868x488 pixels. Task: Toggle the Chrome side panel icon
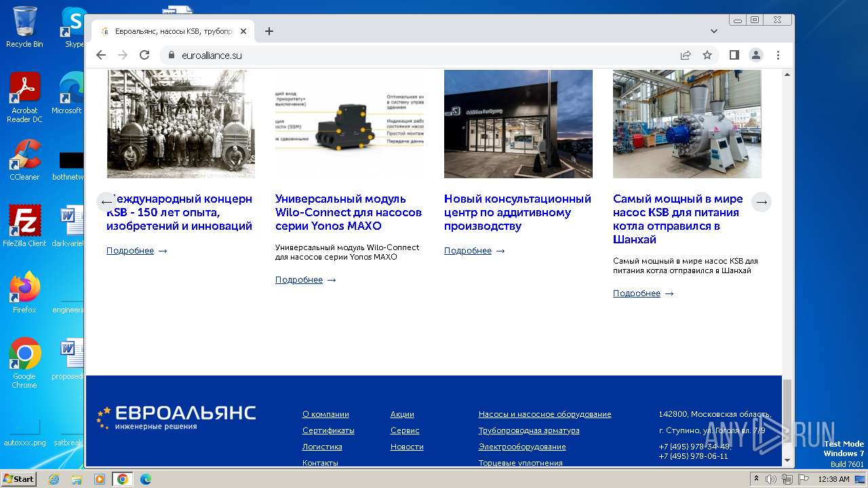[x=734, y=55]
